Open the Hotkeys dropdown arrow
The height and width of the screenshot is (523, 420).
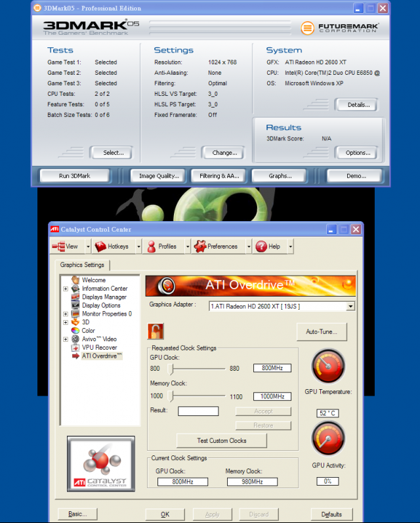point(138,247)
